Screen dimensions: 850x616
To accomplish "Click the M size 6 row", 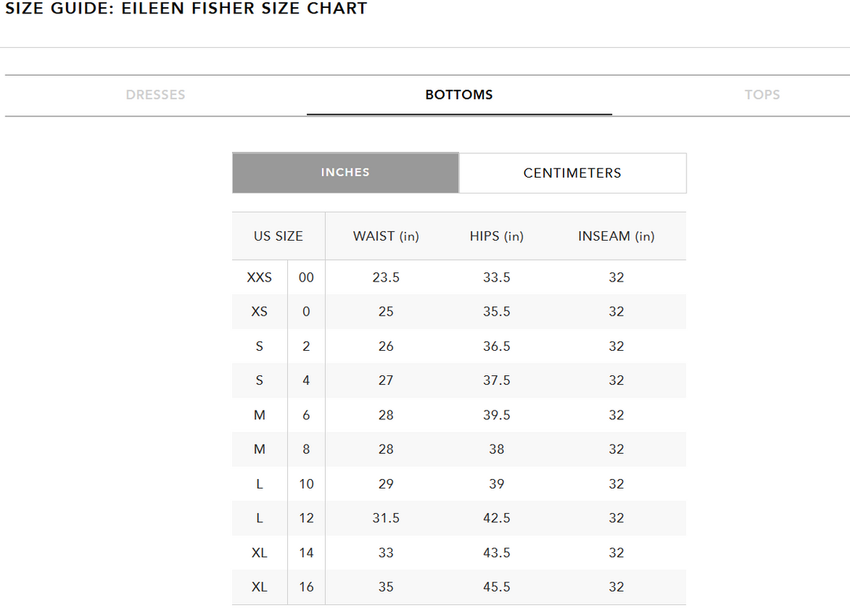I will (x=260, y=415).
